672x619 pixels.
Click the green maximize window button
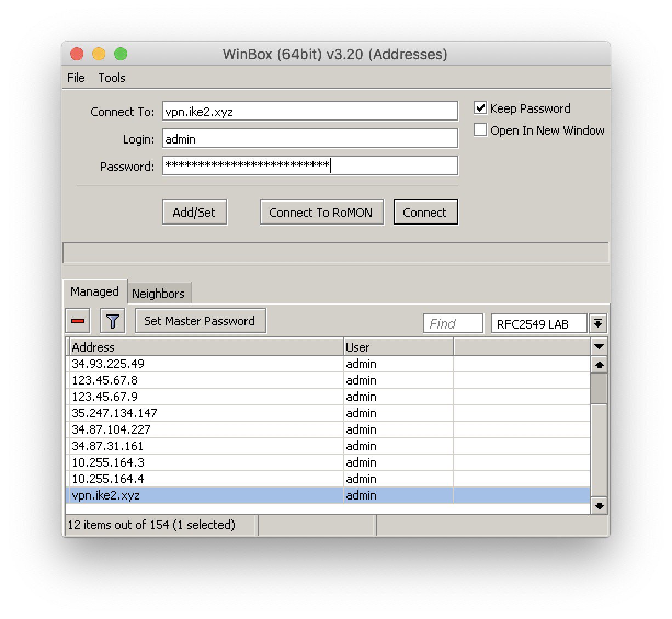click(x=121, y=54)
